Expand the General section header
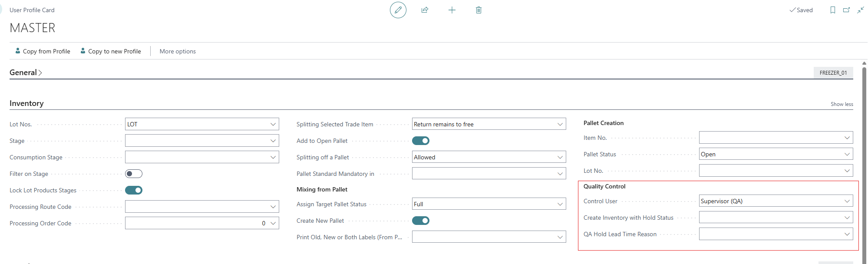 pos(26,73)
